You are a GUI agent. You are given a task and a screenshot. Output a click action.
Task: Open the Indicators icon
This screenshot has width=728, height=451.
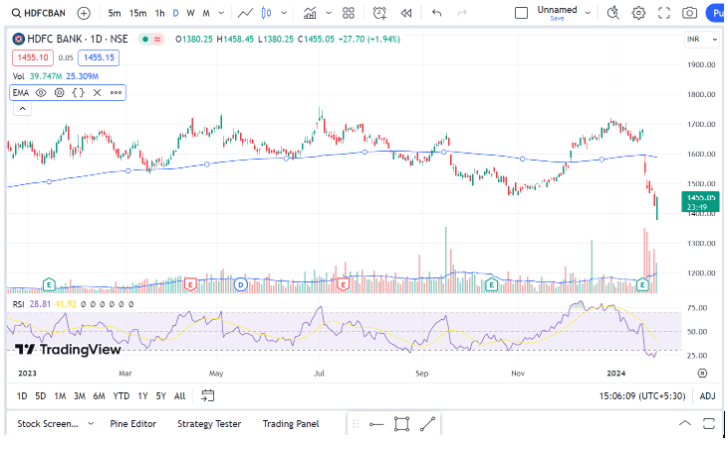click(310, 13)
